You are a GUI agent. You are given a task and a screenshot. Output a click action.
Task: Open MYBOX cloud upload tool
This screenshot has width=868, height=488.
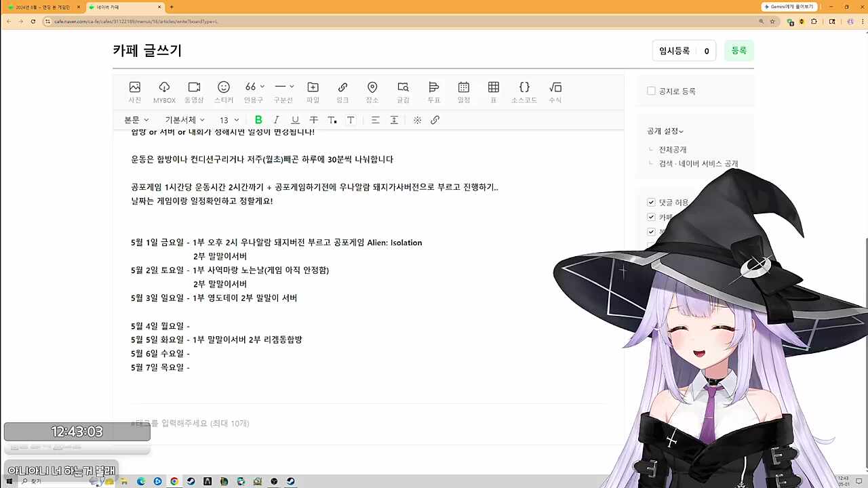pyautogui.click(x=164, y=92)
